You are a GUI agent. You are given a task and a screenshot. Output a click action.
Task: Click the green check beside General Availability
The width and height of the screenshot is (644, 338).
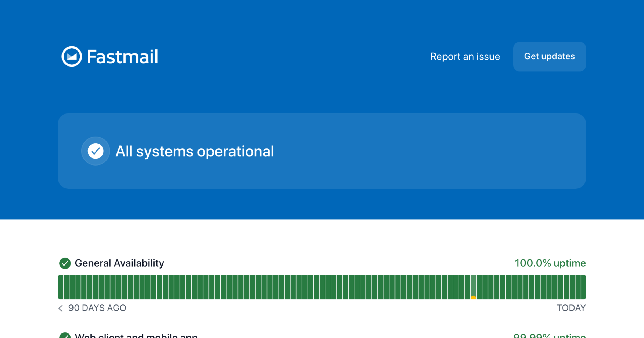[x=65, y=263]
